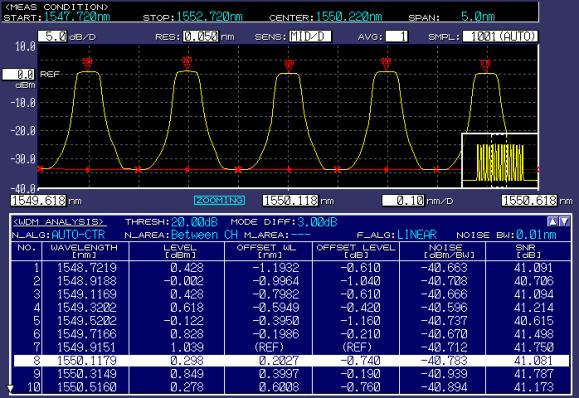Select channel 8 row at 1550.1179 nm
Screen dimensions: 579x398
(291, 360)
